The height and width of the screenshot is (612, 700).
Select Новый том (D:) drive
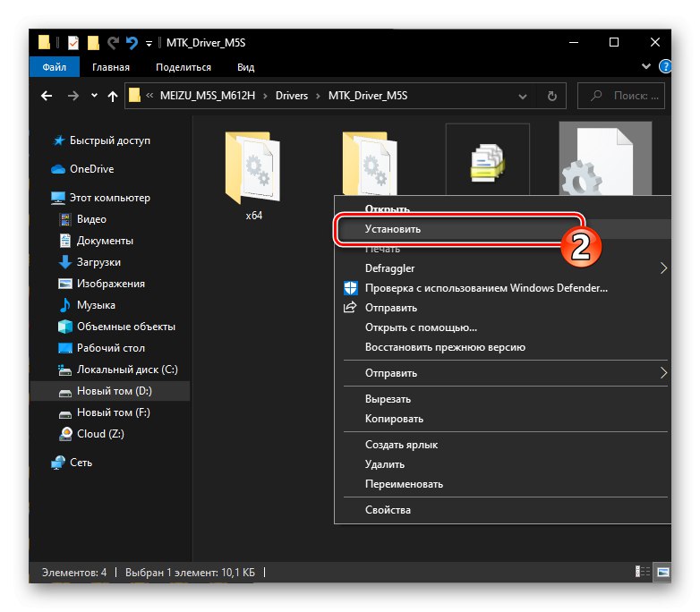[110, 391]
